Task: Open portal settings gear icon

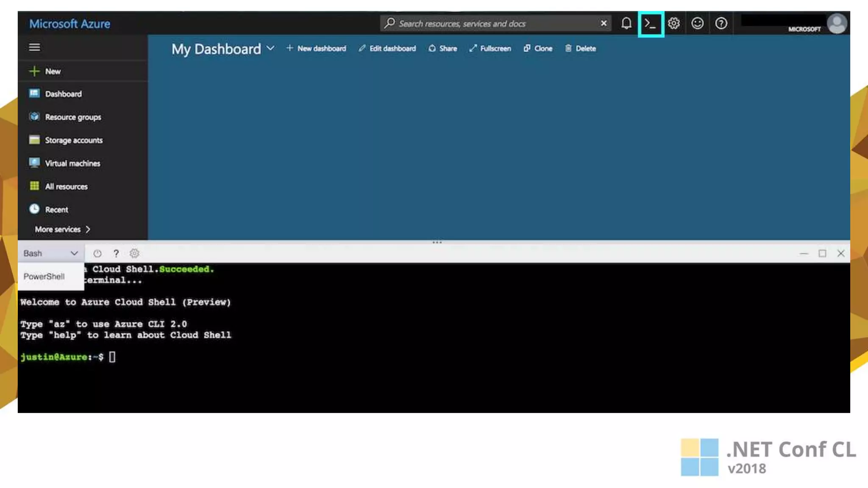Action: pyautogui.click(x=674, y=23)
